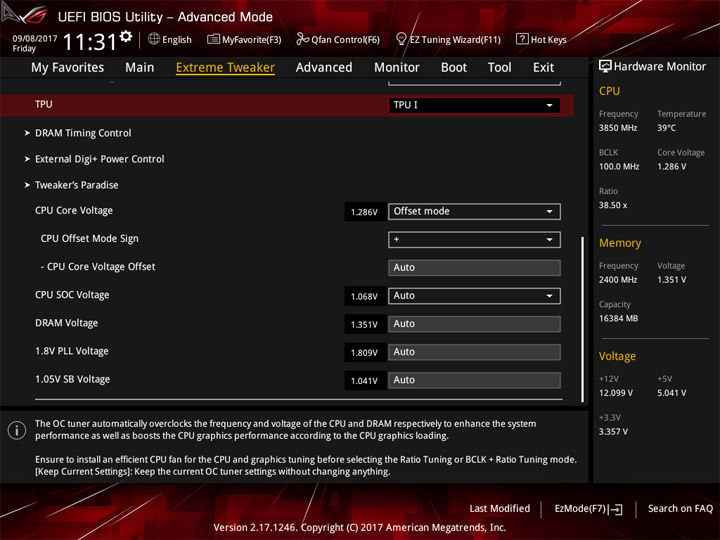Click the EZ Tuning Wizard lightbulb icon
The image size is (720, 540).
click(x=401, y=39)
